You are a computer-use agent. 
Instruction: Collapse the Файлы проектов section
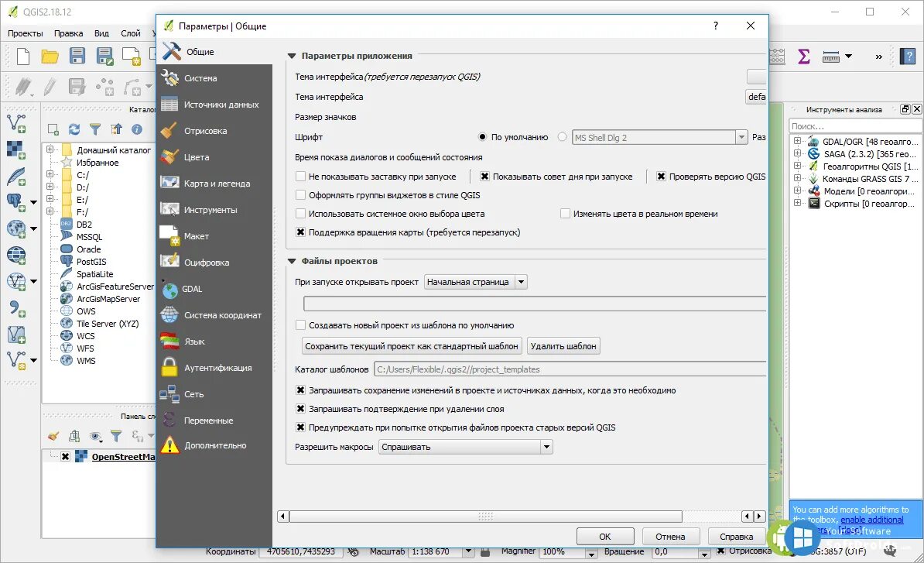tap(291, 261)
